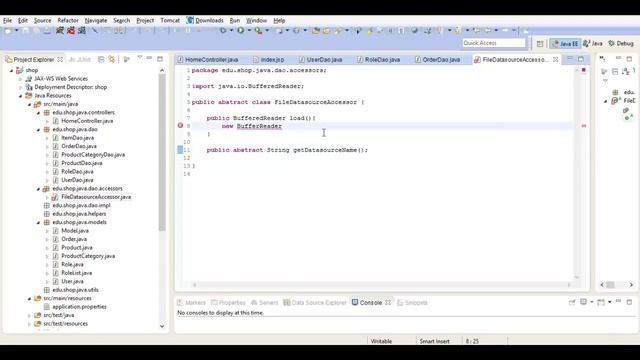The width and height of the screenshot is (640, 360).
Task: Switch to index.jsp editor tab
Action: (x=269, y=60)
